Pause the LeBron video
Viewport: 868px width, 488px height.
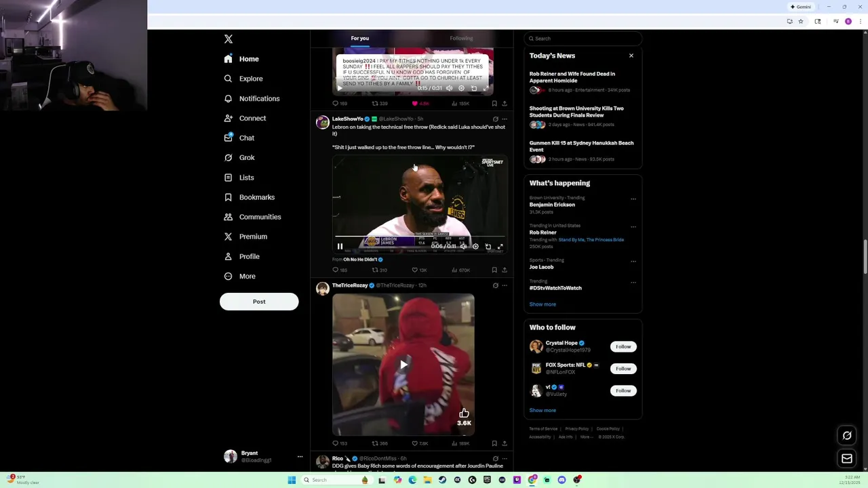340,247
